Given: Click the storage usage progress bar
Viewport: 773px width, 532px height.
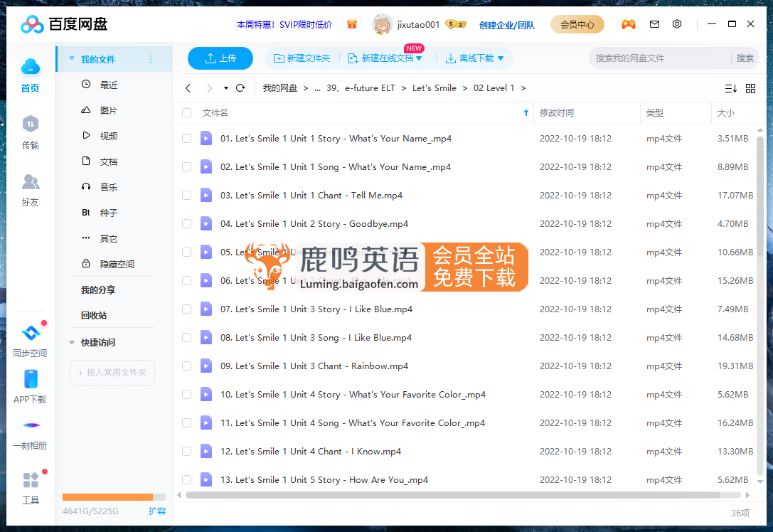Looking at the screenshot, I should pyautogui.click(x=114, y=497).
